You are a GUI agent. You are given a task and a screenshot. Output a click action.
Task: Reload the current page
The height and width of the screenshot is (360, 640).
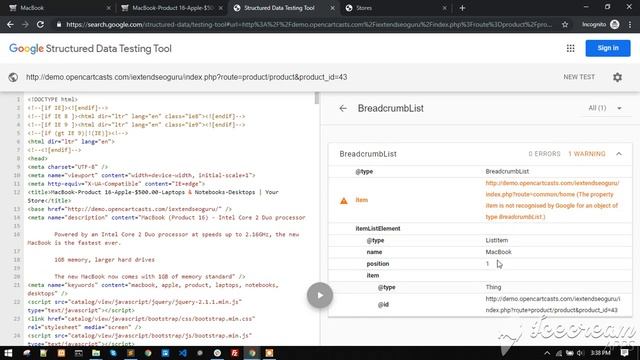pyautogui.click(x=40, y=24)
